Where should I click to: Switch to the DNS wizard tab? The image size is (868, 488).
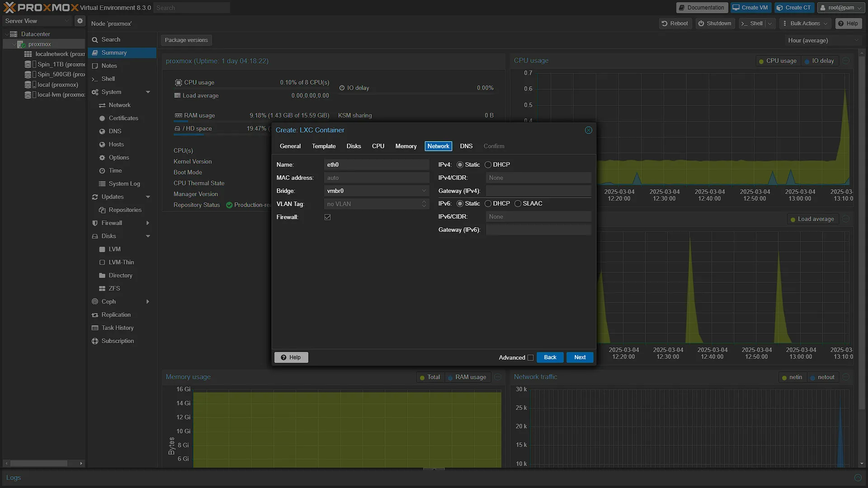click(x=466, y=146)
